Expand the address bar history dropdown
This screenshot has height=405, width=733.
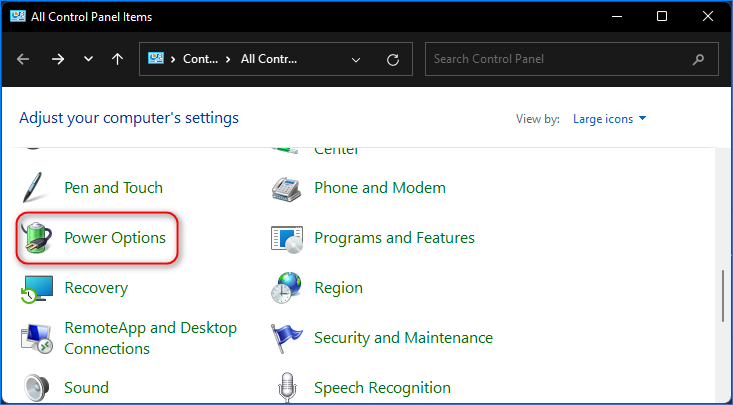(356, 60)
